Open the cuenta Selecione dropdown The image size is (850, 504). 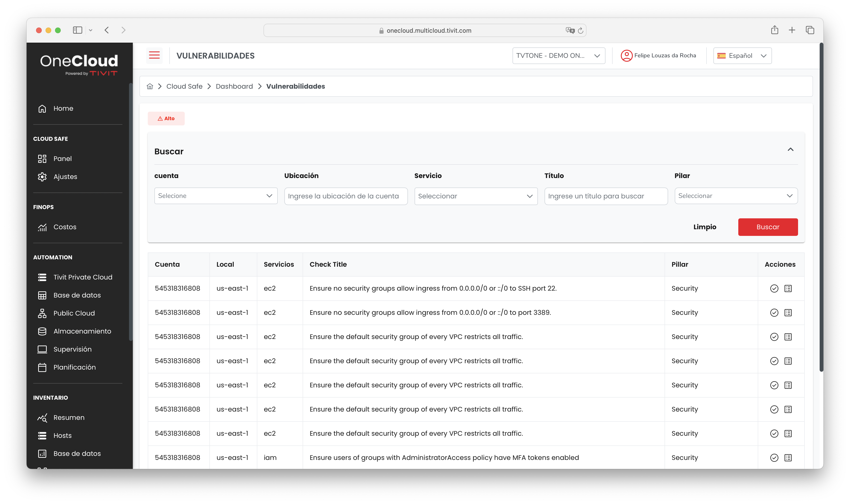pos(216,196)
